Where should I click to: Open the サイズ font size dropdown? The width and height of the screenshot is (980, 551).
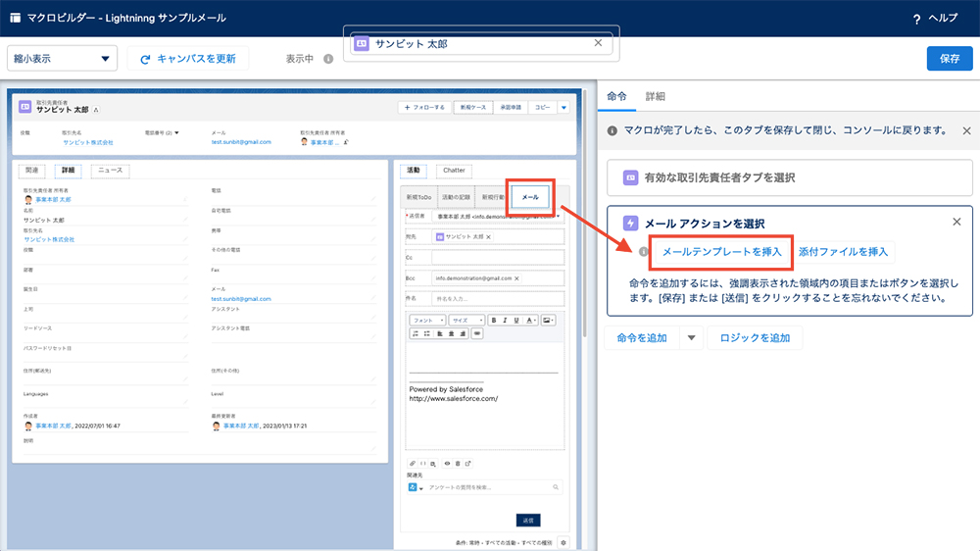(466, 321)
